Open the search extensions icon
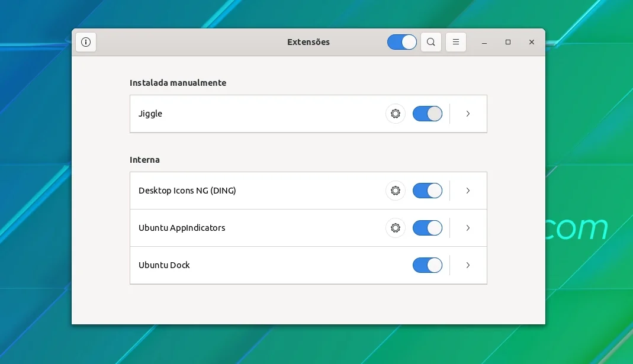Viewport: 633px width, 364px height. [430, 42]
